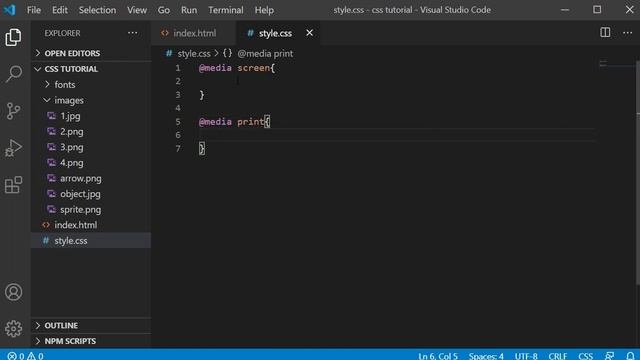The image size is (640, 360).
Task: Select style.css in the explorer tree
Action: (91, 240)
